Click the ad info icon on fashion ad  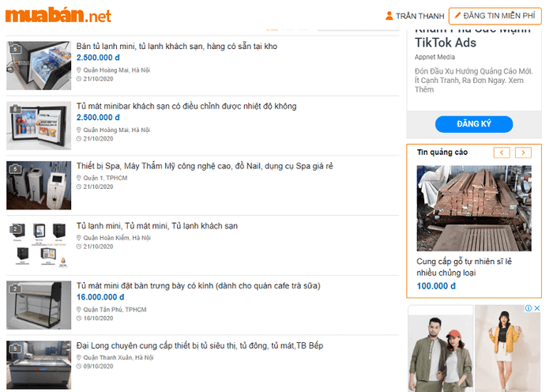[x=529, y=308]
